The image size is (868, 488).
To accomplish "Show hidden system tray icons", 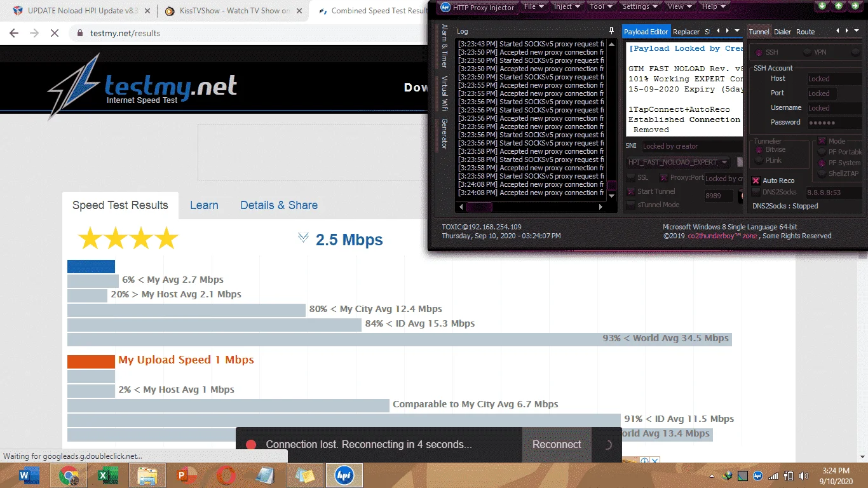I will tap(710, 475).
